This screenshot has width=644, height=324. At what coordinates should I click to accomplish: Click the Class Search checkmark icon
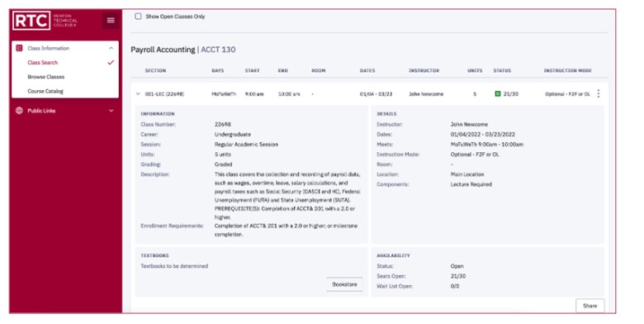pos(111,63)
